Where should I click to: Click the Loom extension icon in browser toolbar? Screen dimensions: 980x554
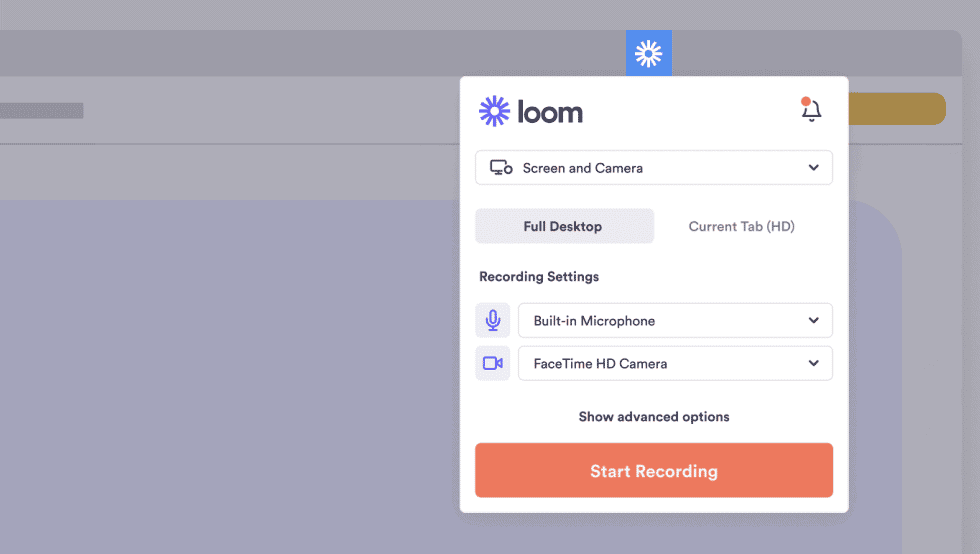point(649,53)
